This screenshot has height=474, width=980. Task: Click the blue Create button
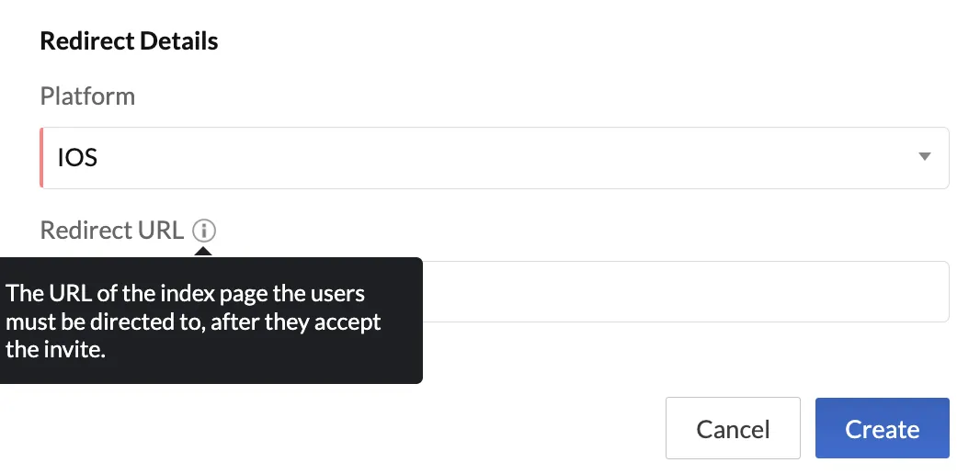(882, 428)
